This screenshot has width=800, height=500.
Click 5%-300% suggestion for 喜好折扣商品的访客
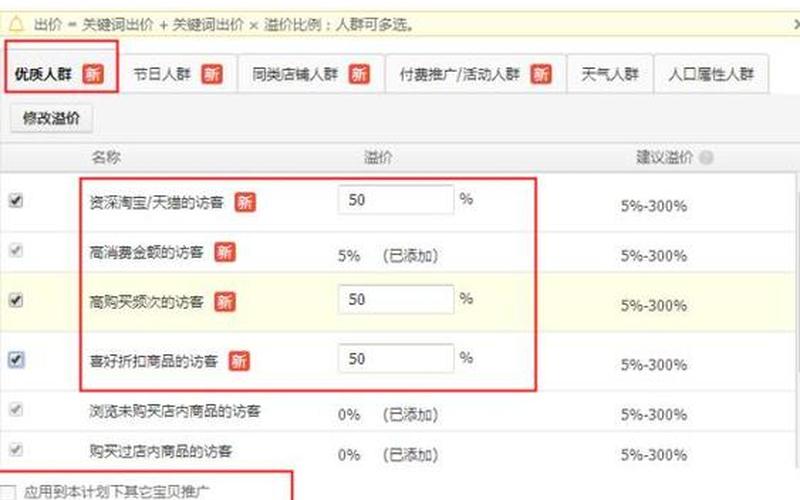tap(654, 365)
